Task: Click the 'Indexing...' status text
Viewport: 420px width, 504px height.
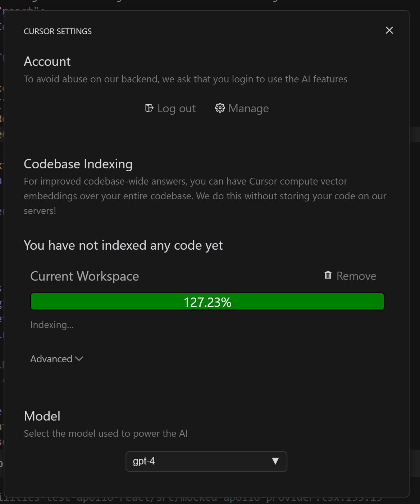Action: (x=52, y=325)
